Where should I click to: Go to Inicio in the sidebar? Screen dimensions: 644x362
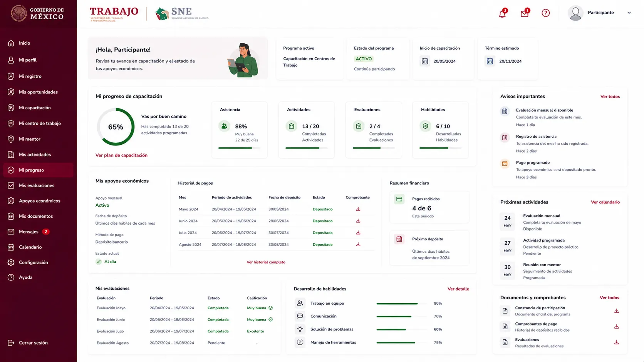[38, 43]
